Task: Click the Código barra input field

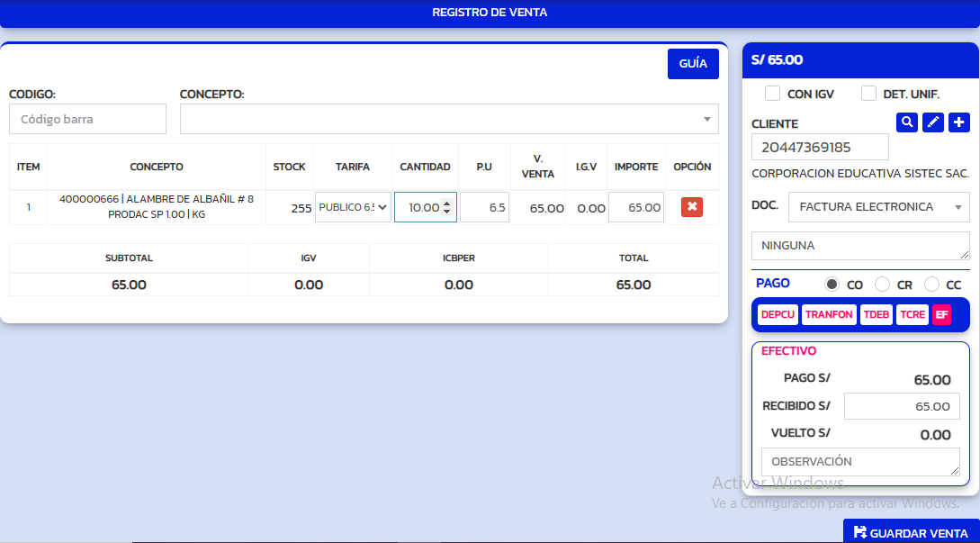Action: 87,119
